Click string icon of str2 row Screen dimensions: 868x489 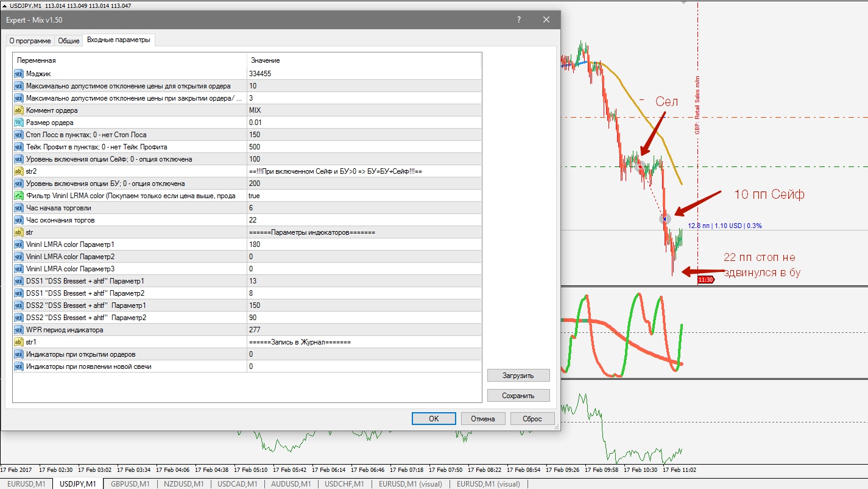point(19,171)
